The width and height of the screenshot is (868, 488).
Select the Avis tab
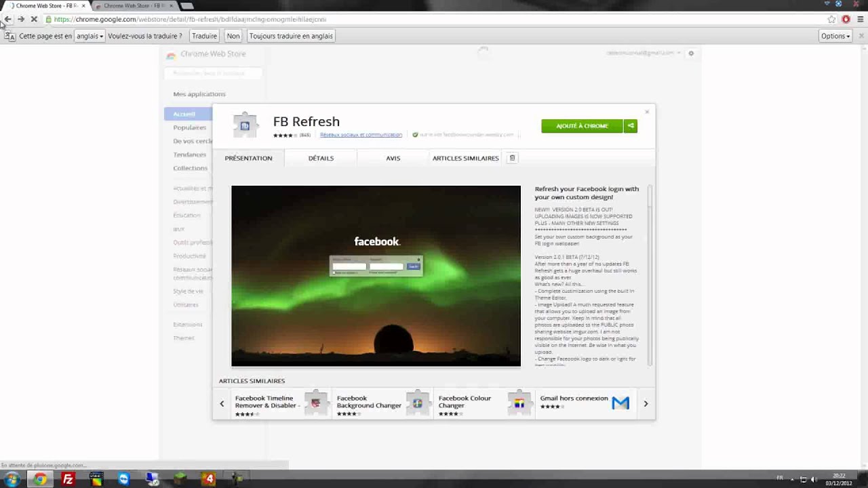[x=393, y=158]
